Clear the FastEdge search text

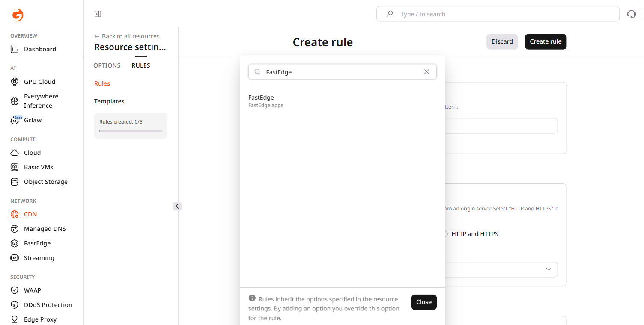click(x=426, y=72)
